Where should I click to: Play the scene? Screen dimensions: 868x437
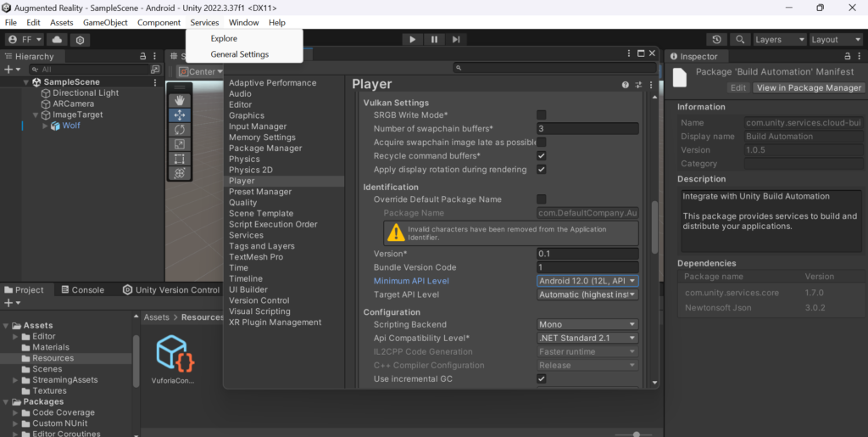pos(413,39)
